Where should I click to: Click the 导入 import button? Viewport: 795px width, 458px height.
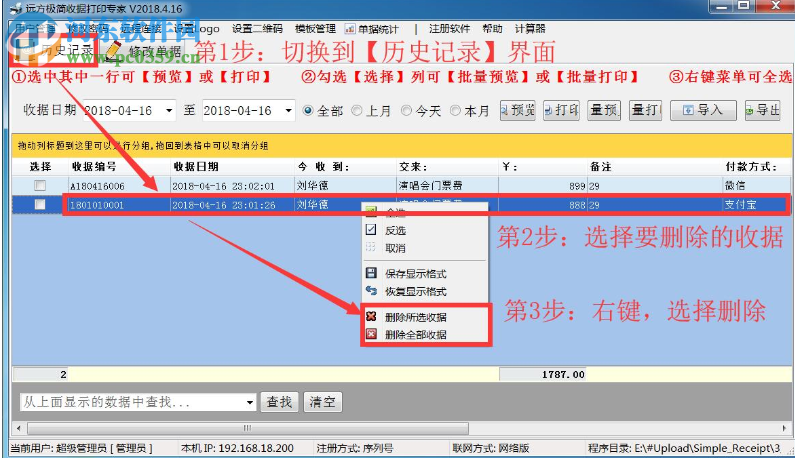click(x=703, y=110)
